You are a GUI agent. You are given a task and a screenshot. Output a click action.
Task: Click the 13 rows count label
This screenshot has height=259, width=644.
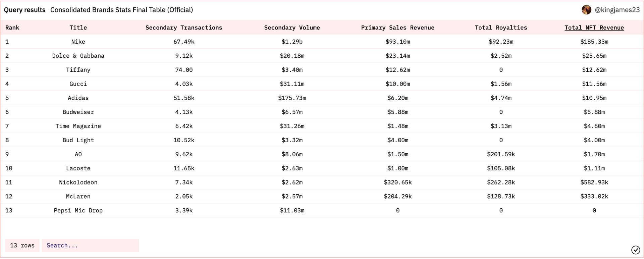22,246
